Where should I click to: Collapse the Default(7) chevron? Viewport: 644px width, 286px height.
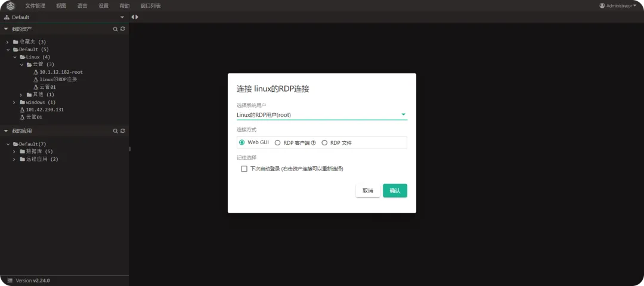8,144
